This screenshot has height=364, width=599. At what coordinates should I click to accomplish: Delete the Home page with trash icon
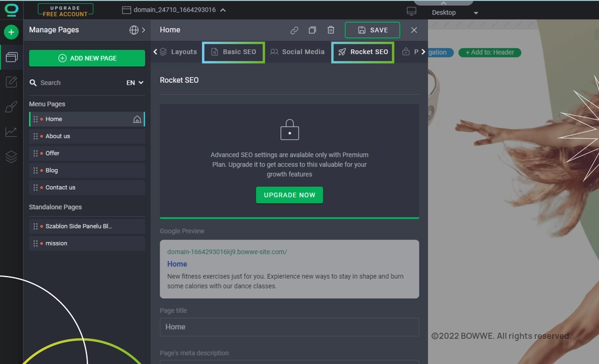[x=331, y=30]
